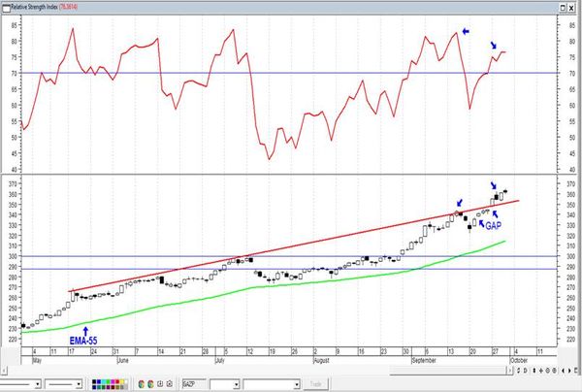Image resolution: width=582 pixels, height=392 pixels.
Task: Click the camera snapshot icon in bottom toolbar
Action: click(169, 384)
